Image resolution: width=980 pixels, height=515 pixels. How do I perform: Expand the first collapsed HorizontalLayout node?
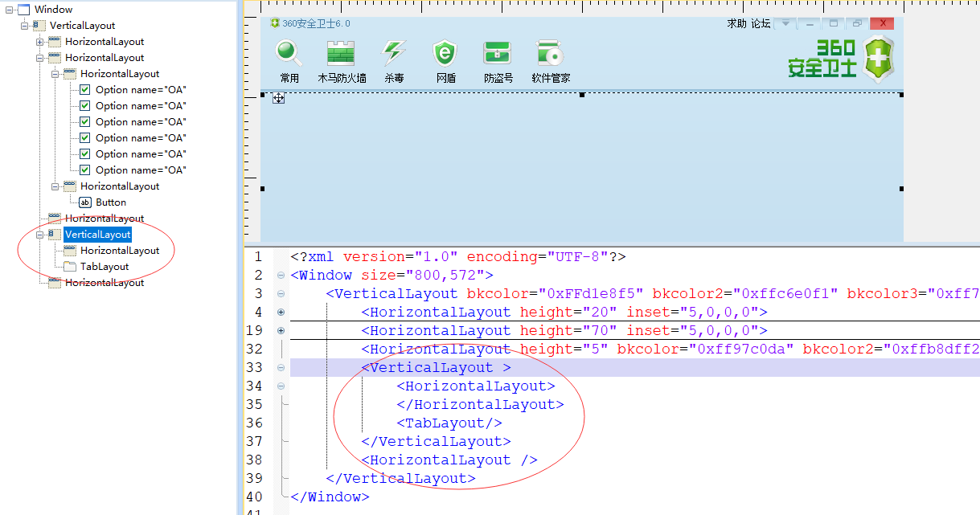click(x=39, y=41)
